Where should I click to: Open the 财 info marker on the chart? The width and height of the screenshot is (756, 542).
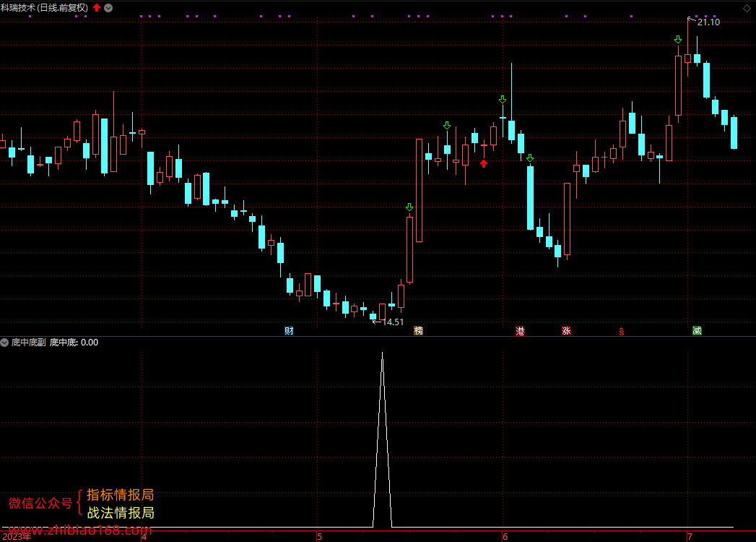(289, 330)
